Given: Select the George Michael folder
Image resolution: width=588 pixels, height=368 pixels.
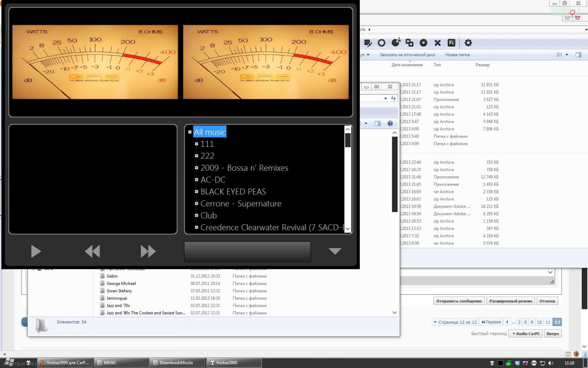Looking at the screenshot, I should pos(121,283).
